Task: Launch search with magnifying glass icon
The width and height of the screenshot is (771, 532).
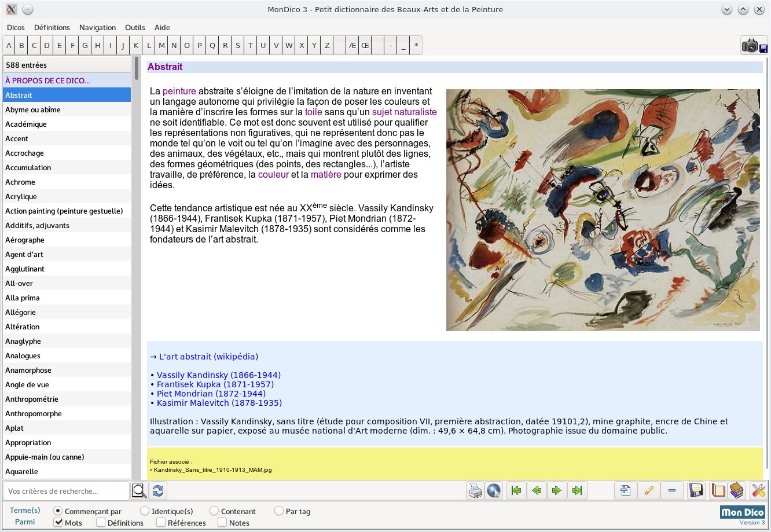Action: coord(139,491)
